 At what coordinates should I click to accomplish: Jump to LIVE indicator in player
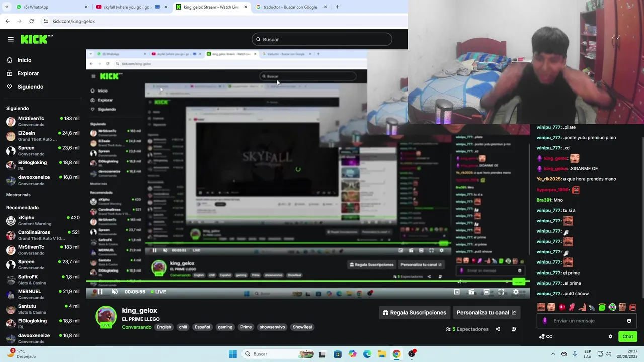[158, 292]
